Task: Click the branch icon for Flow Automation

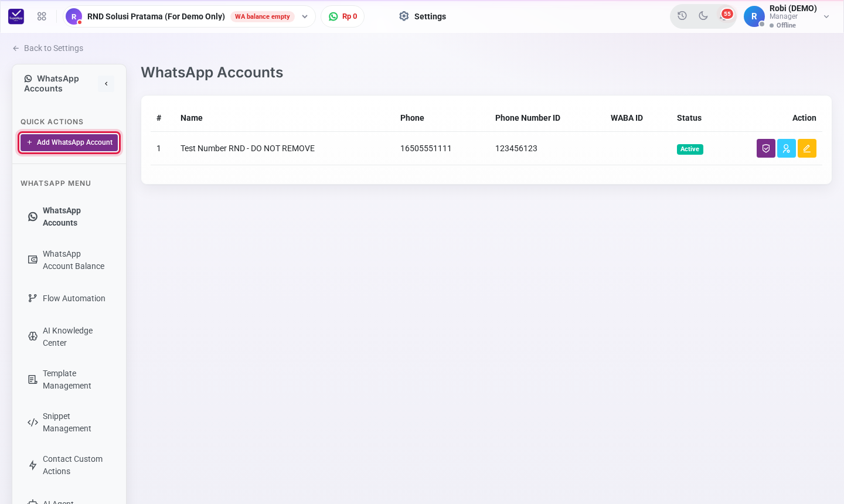Action: coord(33,298)
